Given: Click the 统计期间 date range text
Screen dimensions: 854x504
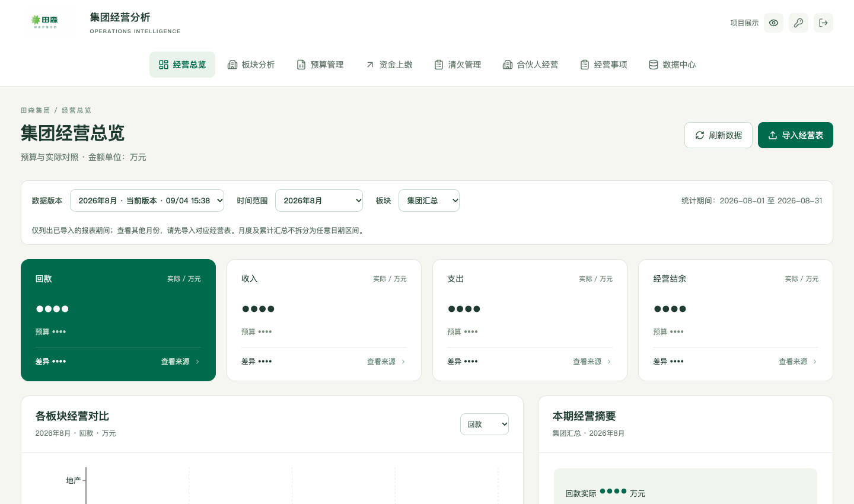Looking at the screenshot, I should click(x=751, y=201).
